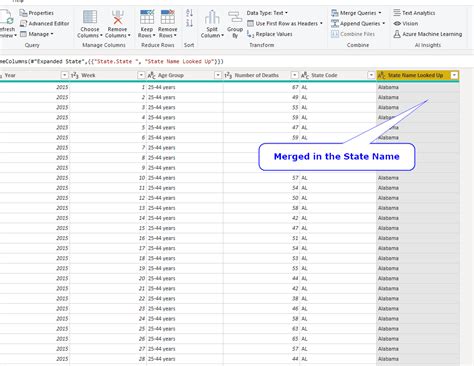Select the 2015 cell in week 15 row
Image resolution: width=474 pixels, height=366 pixels.
pos(35,228)
